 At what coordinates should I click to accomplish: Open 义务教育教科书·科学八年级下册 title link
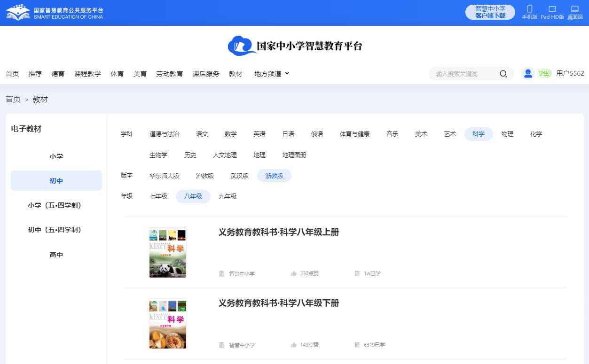(x=279, y=303)
